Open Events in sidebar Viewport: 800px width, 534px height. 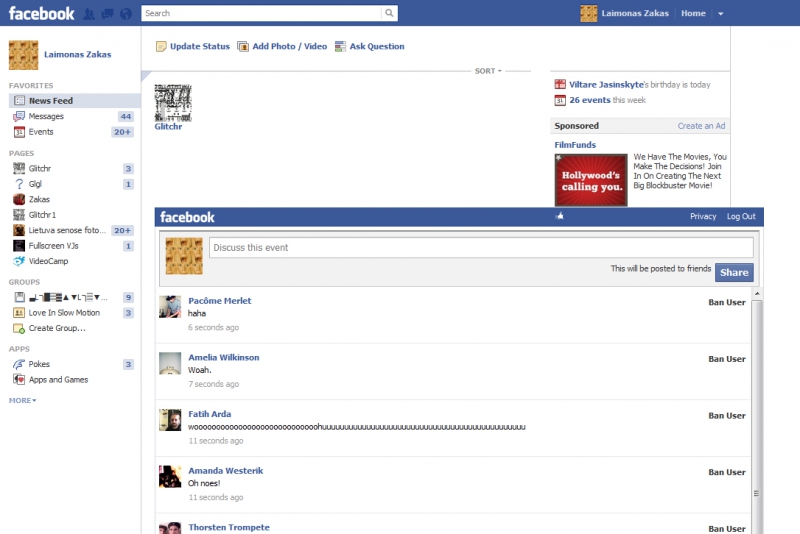tap(41, 132)
